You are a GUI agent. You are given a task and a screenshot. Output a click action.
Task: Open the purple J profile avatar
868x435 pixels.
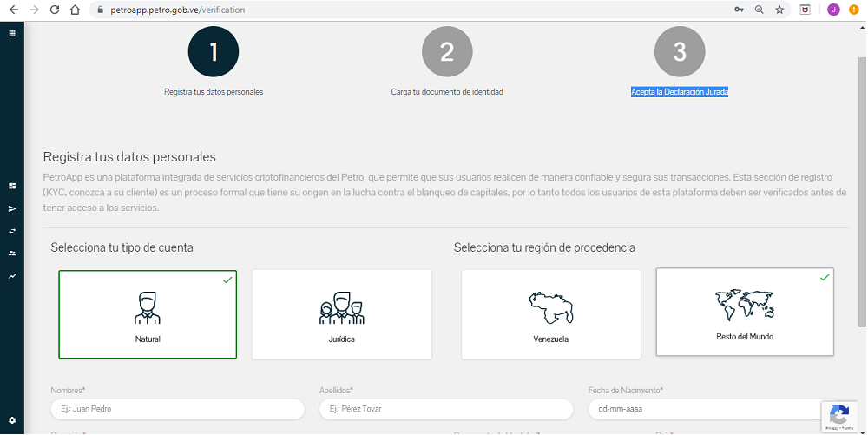[x=833, y=10]
